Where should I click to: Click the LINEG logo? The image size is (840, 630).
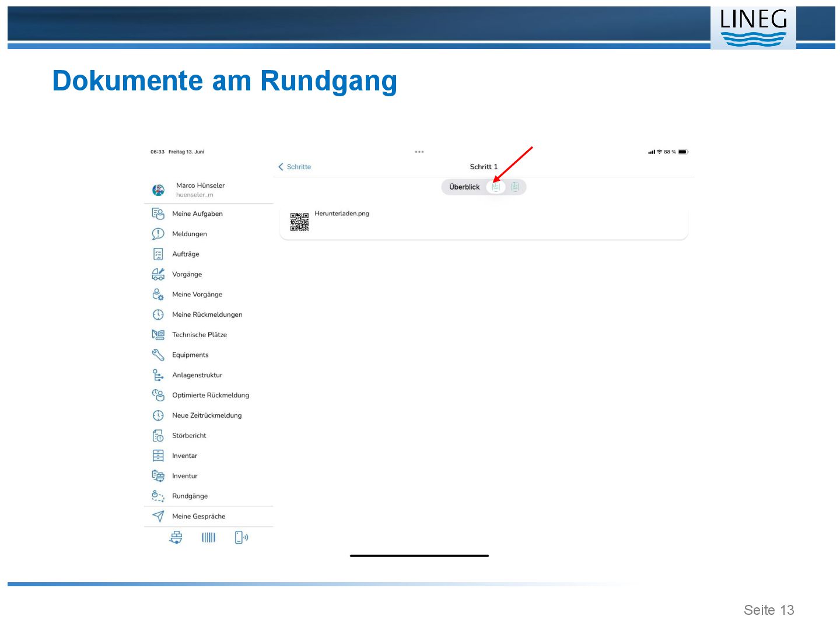click(x=753, y=27)
